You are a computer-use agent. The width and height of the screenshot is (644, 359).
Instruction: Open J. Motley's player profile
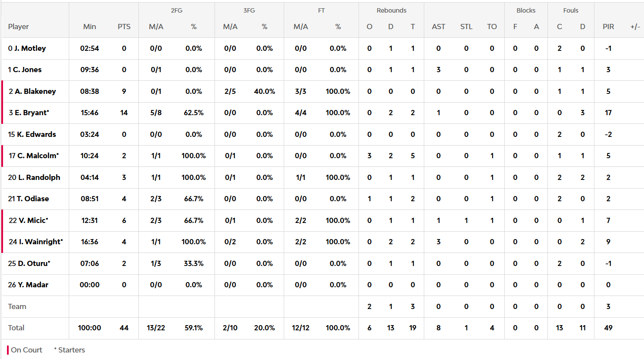click(30, 48)
